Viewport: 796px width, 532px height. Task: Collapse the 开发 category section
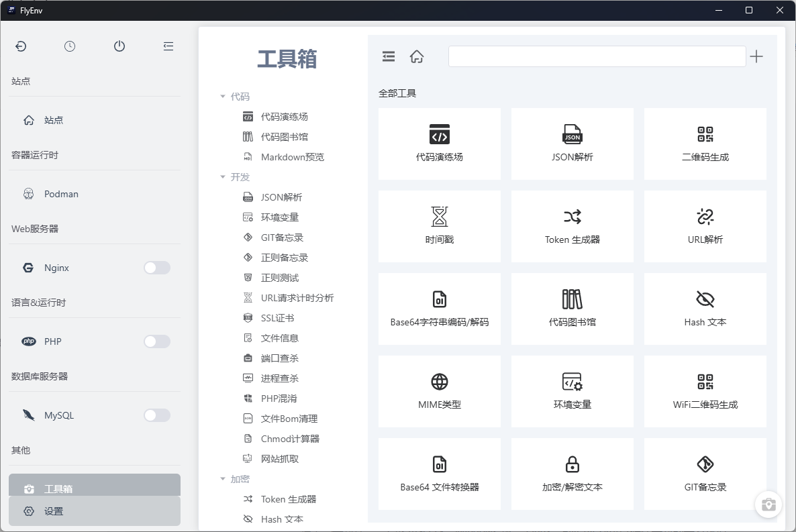coord(222,176)
